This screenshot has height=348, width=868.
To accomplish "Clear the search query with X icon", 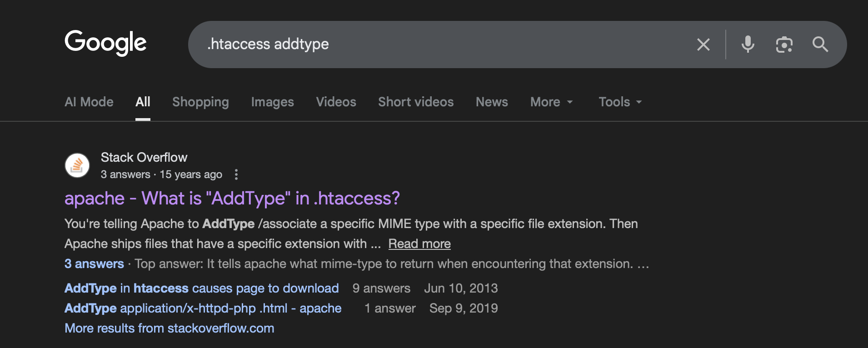I will click(x=703, y=45).
